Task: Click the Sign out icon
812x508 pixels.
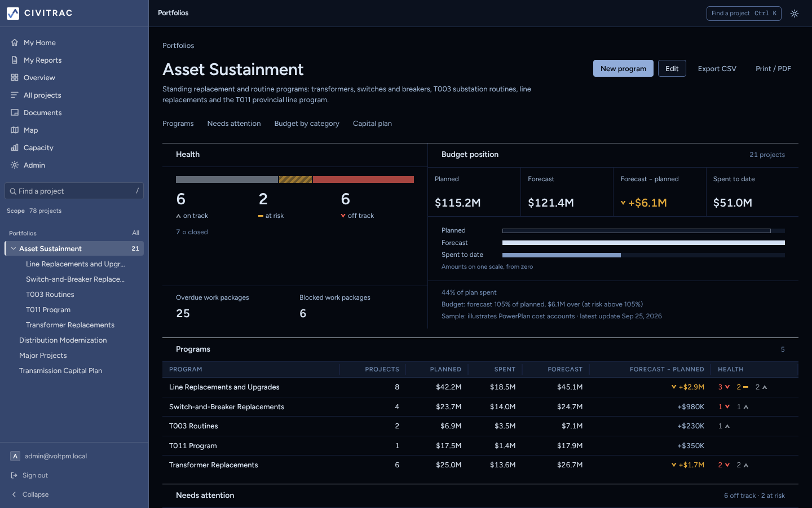Action: click(x=15, y=475)
